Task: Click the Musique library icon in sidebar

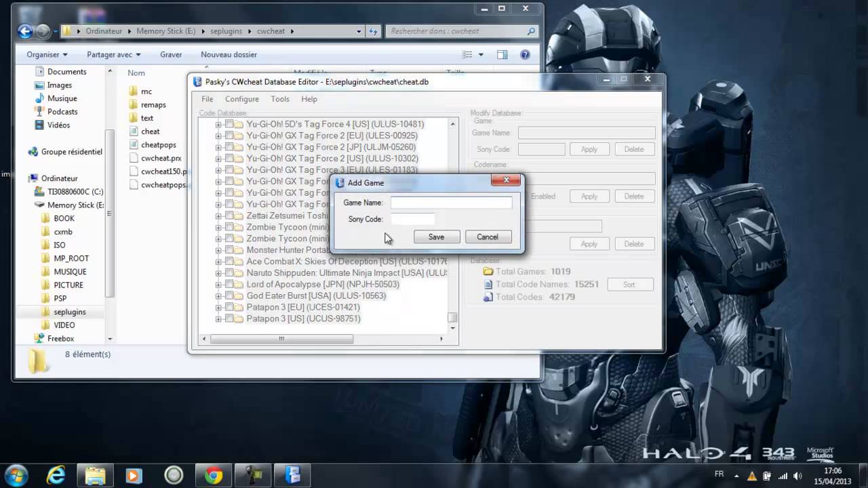Action: (39, 98)
